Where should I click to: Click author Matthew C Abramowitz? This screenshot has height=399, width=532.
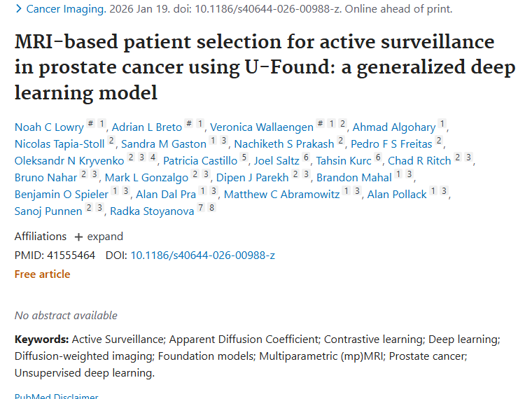(x=281, y=194)
